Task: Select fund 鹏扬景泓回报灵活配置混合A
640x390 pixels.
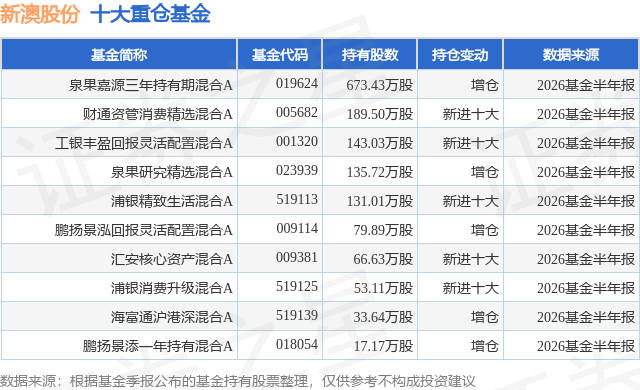Action: [144, 230]
